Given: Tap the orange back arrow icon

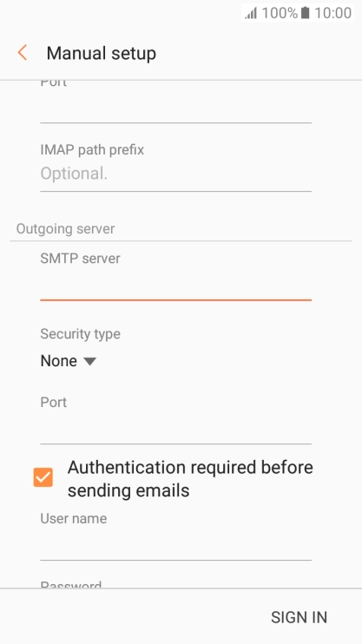Looking at the screenshot, I should (x=23, y=53).
